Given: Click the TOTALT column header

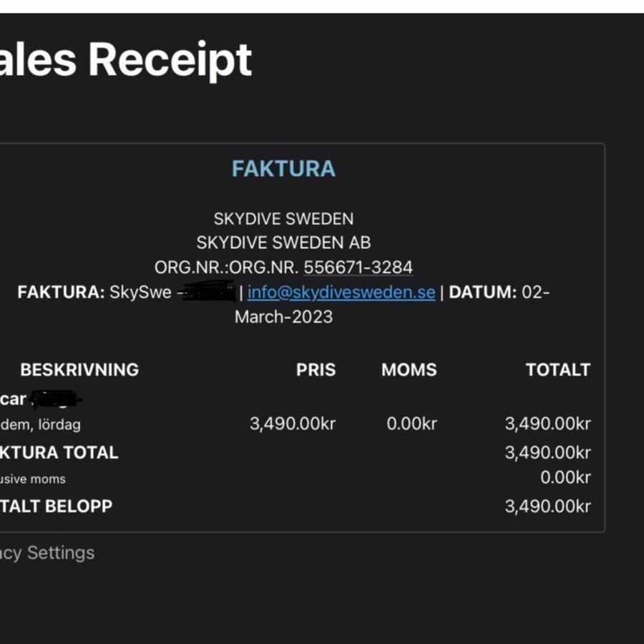Looking at the screenshot, I should pos(558,370).
